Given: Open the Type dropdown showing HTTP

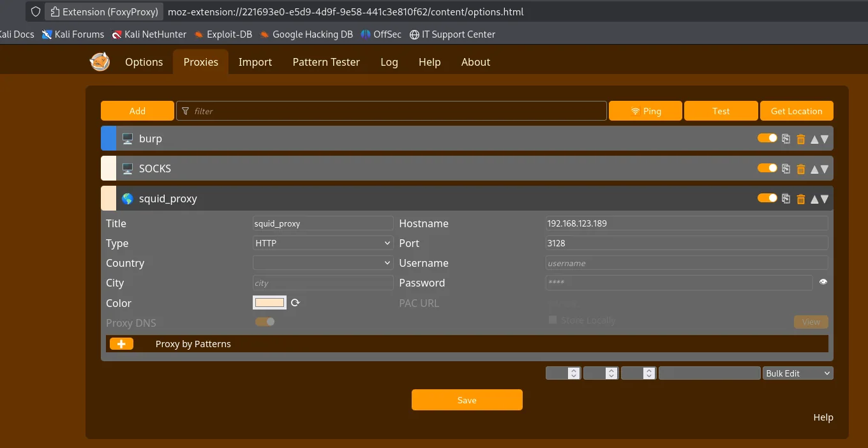Looking at the screenshot, I should pyautogui.click(x=324, y=243).
